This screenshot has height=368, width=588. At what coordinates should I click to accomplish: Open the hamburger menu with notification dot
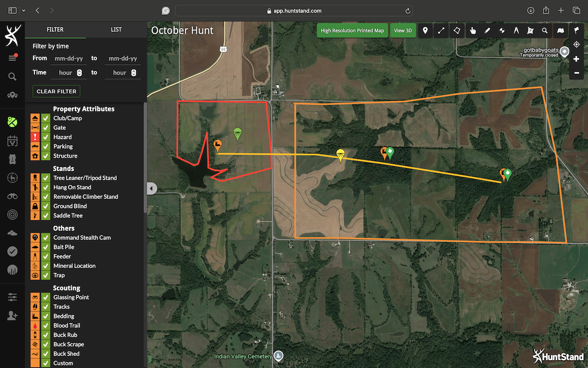coord(12,58)
